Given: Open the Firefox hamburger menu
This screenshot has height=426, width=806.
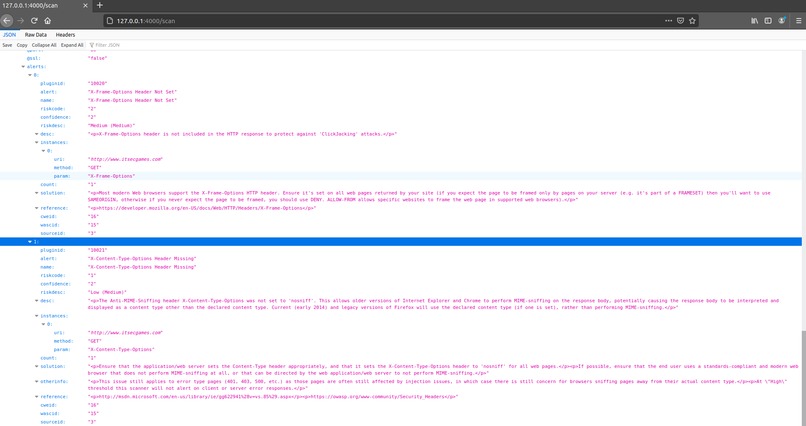Looking at the screenshot, I should [x=798, y=21].
